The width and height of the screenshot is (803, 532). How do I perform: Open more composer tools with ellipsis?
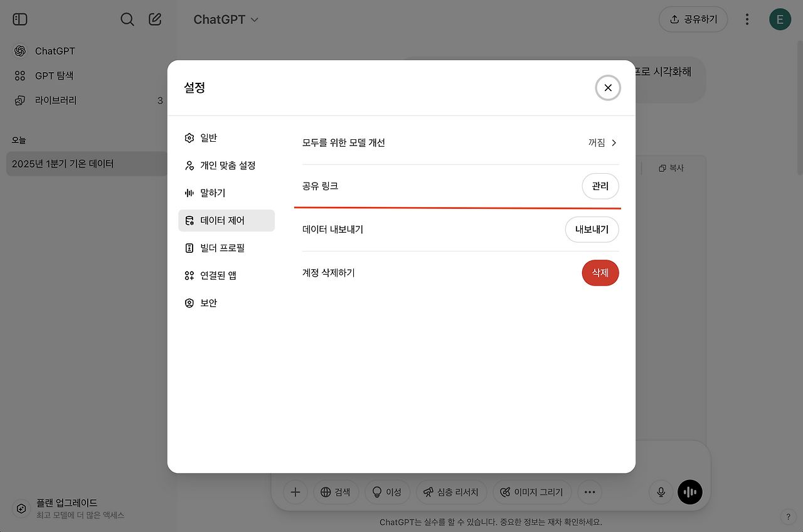point(589,492)
